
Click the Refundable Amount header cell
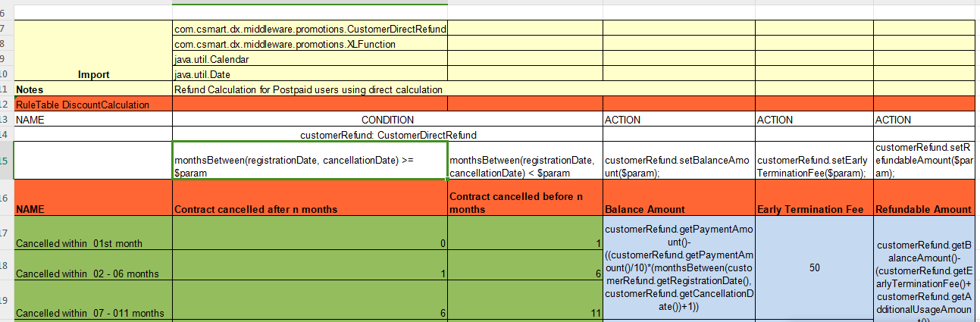tap(923, 209)
